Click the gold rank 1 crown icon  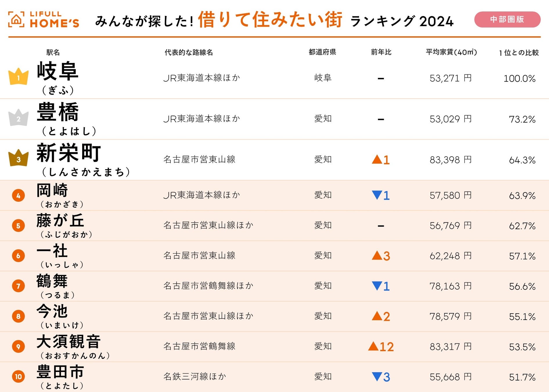point(19,77)
